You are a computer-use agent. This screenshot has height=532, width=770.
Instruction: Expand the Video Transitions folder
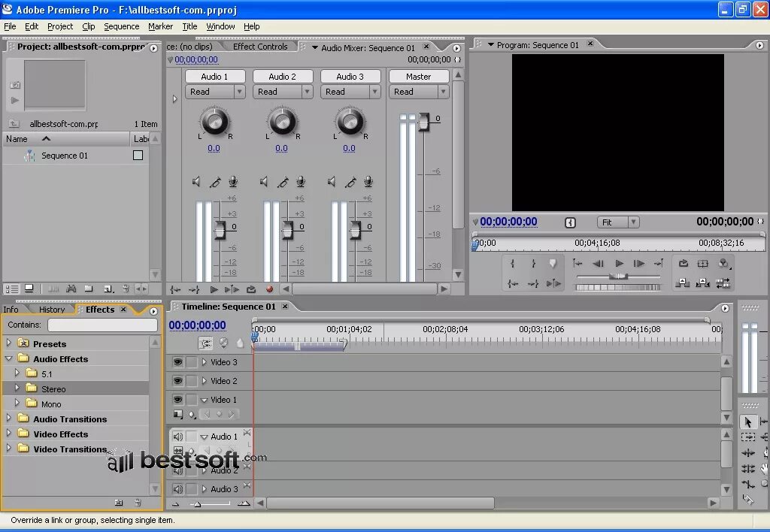[x=9, y=448]
